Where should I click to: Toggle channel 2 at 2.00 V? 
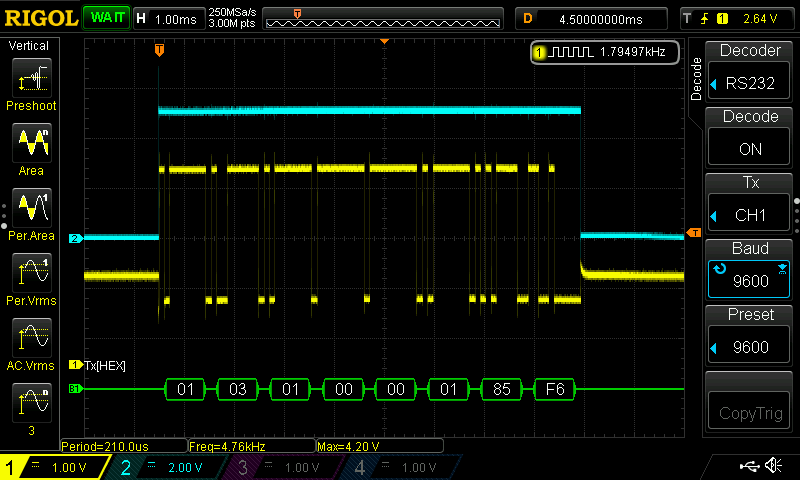168,467
